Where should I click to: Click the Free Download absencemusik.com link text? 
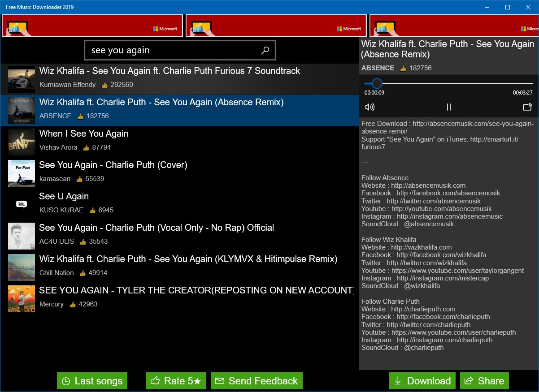click(x=448, y=128)
